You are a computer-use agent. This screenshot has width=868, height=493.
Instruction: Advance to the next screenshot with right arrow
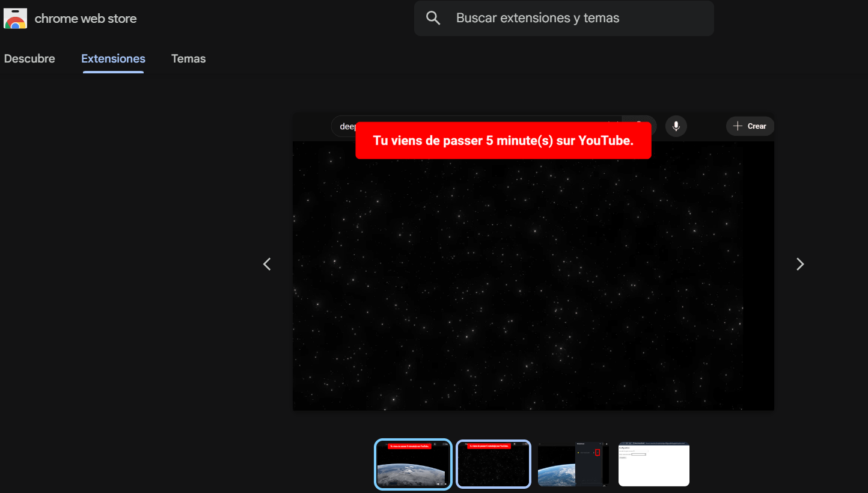click(x=799, y=264)
